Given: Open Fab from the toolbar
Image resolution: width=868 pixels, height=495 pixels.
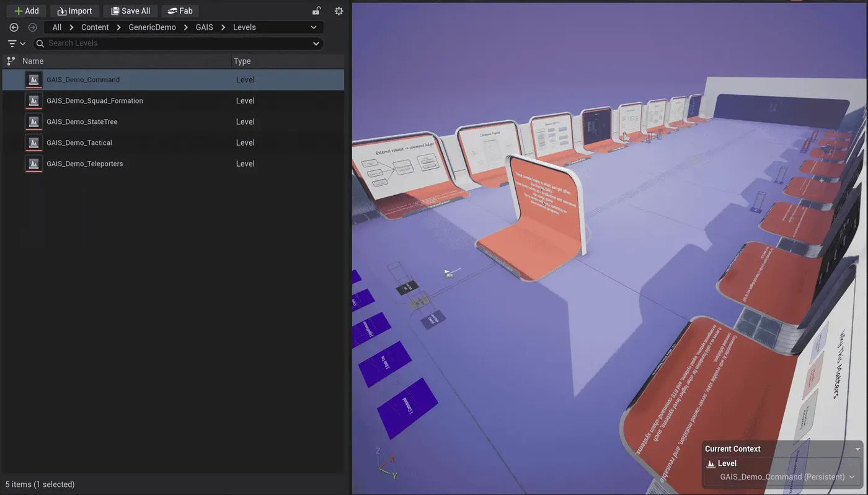Looking at the screenshot, I should pos(180,11).
